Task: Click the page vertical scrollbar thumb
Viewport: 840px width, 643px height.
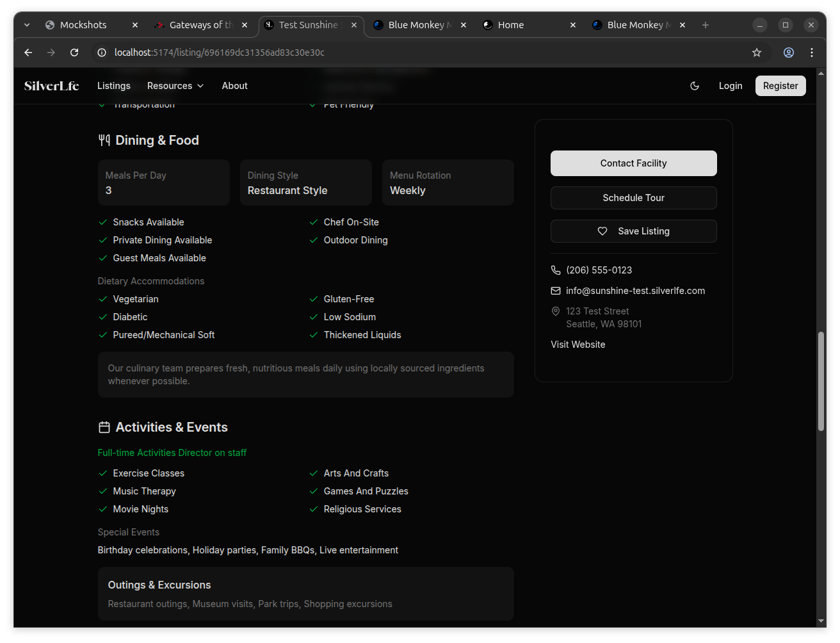Action: click(x=821, y=381)
